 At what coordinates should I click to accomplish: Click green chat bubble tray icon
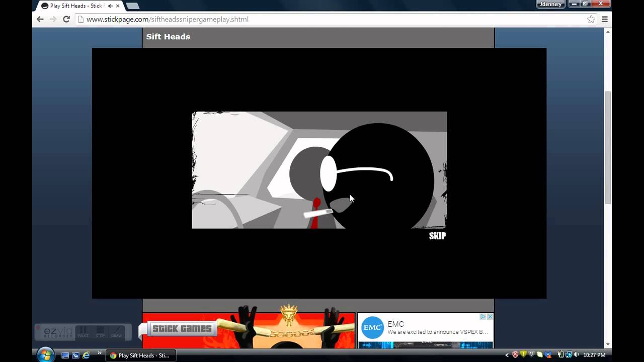pos(539,355)
